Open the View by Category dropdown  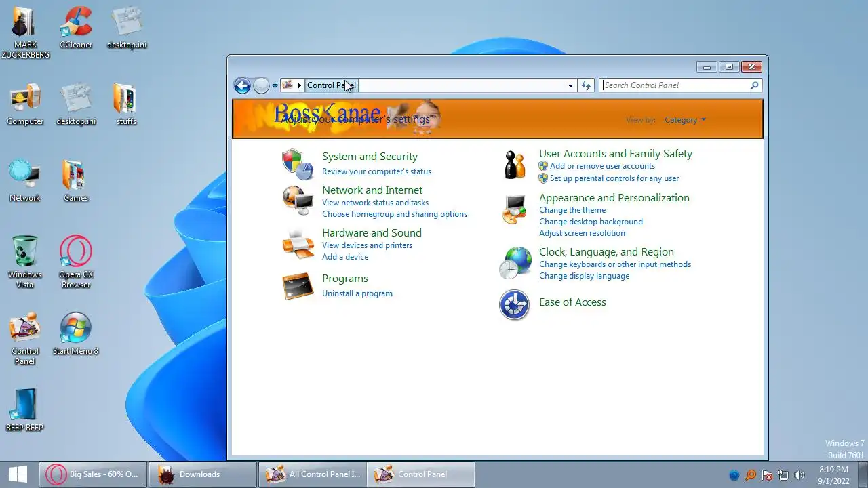(685, 120)
